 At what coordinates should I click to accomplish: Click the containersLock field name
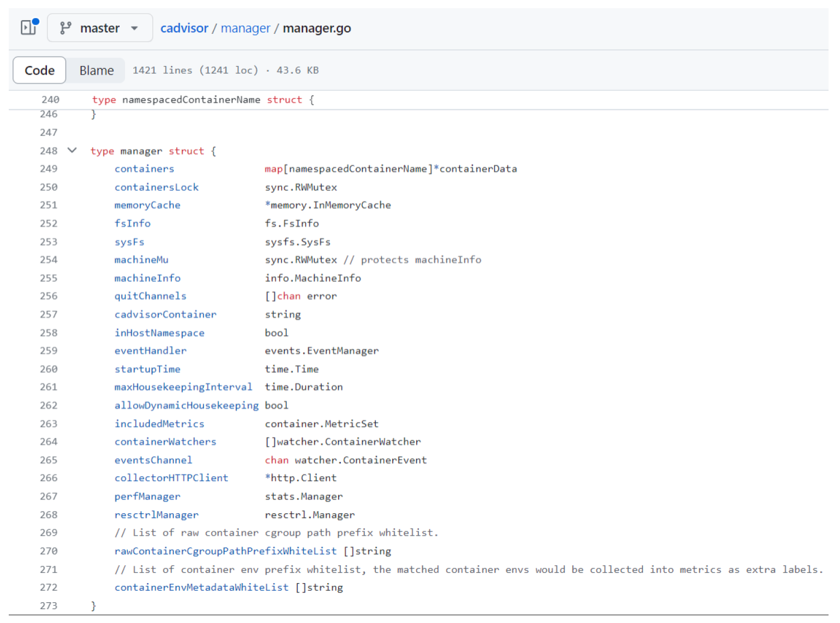(156, 187)
